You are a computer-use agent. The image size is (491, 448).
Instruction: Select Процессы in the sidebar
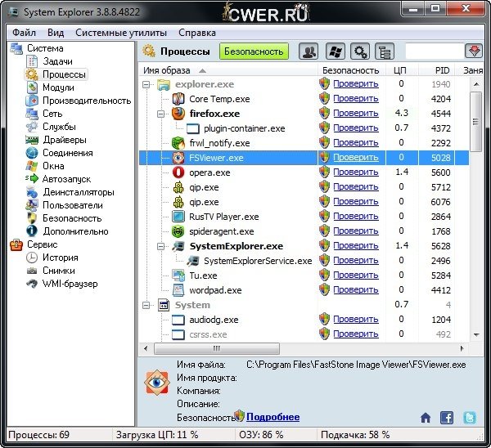click(x=64, y=74)
